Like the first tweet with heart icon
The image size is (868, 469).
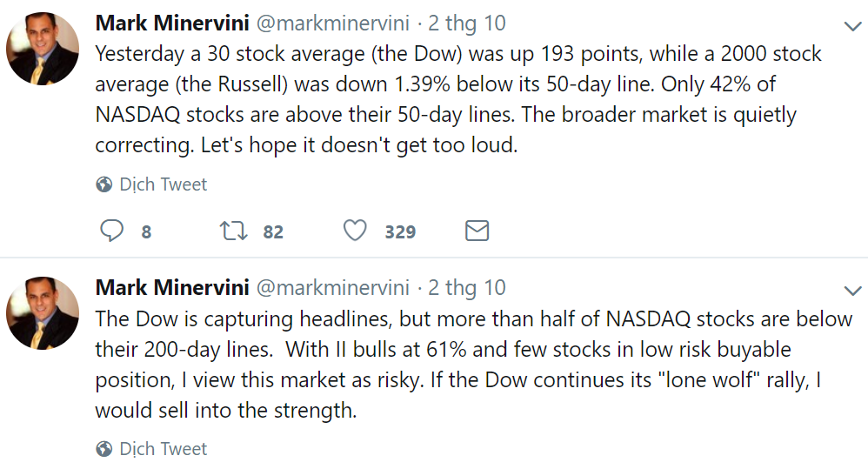tap(354, 231)
